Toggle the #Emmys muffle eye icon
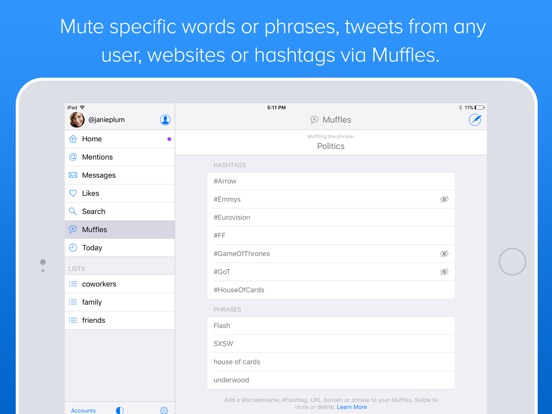552x414 pixels. click(444, 199)
